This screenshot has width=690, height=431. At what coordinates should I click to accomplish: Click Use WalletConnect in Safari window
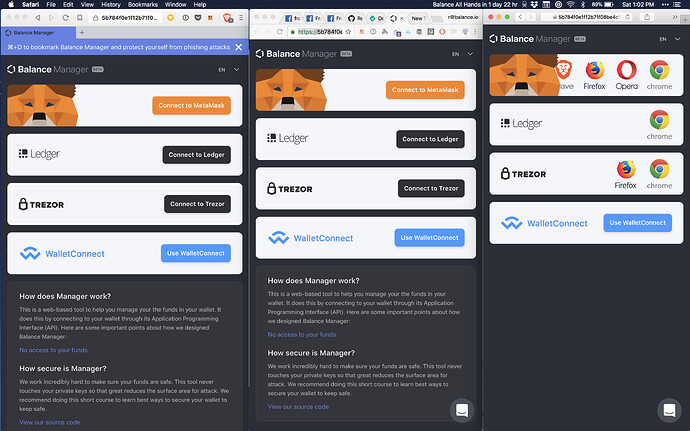[638, 223]
